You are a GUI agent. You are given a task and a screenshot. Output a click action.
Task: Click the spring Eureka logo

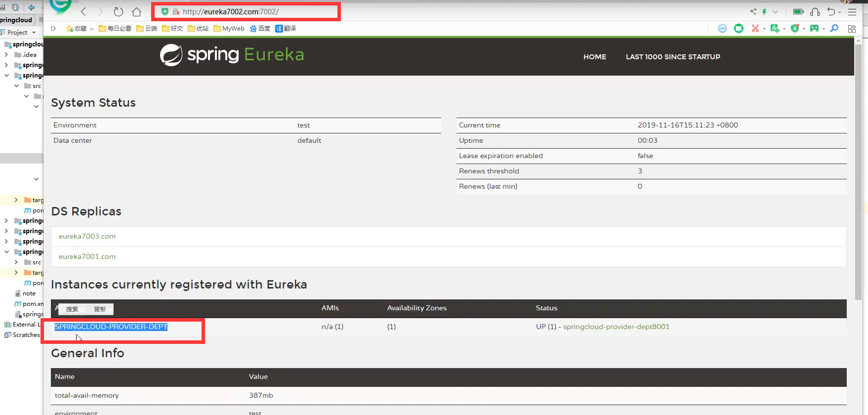(x=232, y=54)
